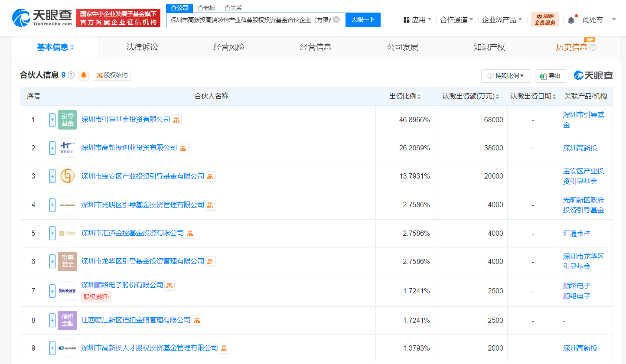The width and height of the screenshot is (626, 364).
Task: Open equity structure icon for 龙华区引导基金投资管理
Action: (x=210, y=261)
